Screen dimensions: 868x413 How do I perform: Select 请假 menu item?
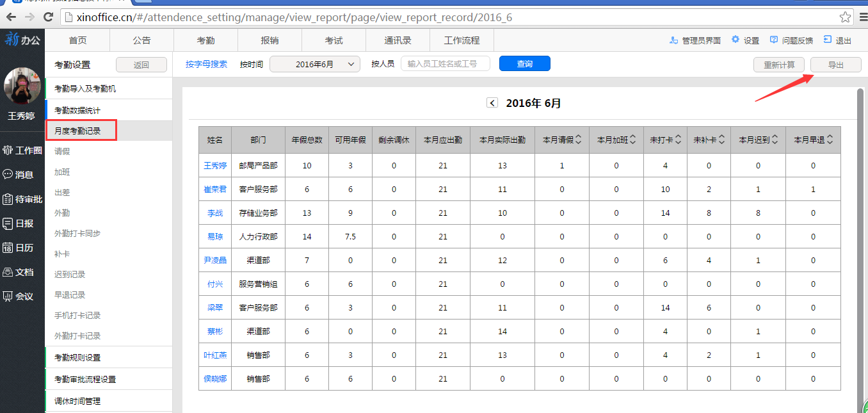click(62, 152)
